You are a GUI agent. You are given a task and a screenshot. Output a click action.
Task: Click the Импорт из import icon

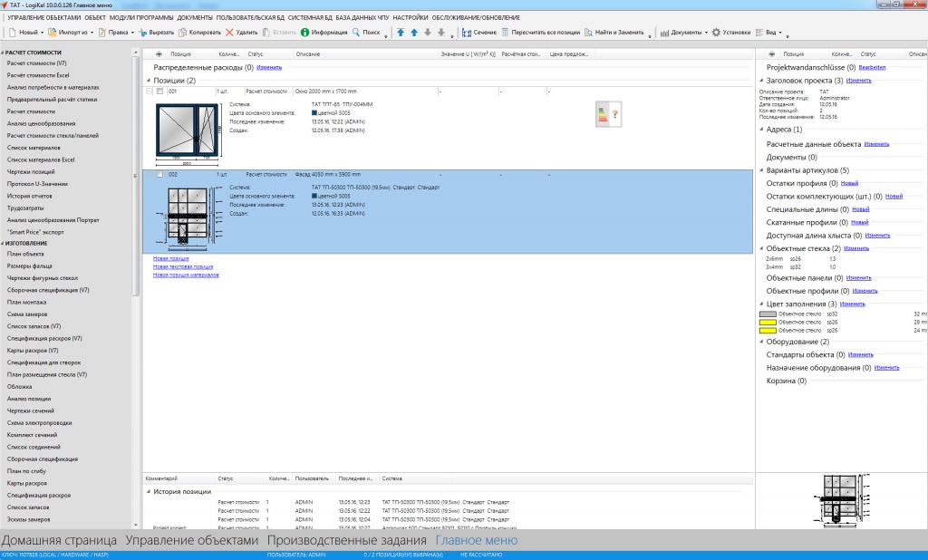[52, 33]
